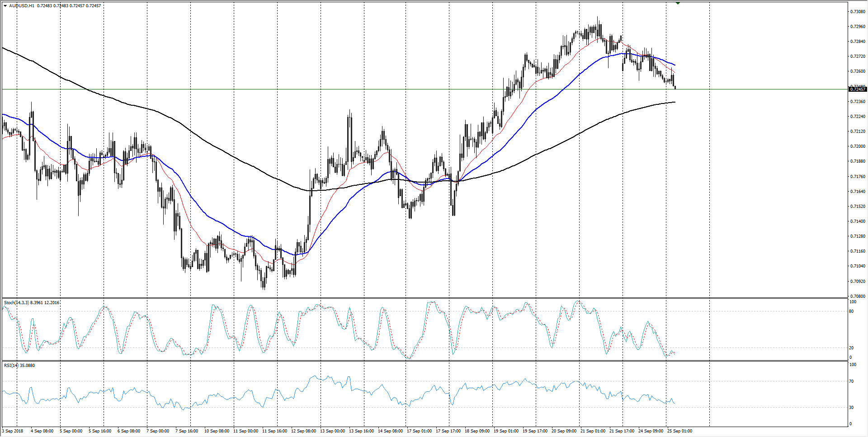Select the current price tag 0.72457
Viewport: 868px width, 437px height.
pyautogui.click(x=857, y=89)
